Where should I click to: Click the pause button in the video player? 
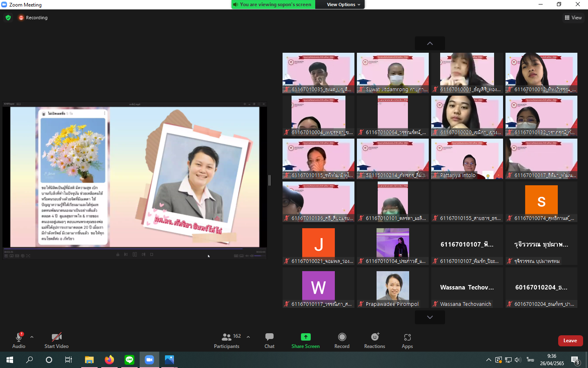(x=135, y=254)
